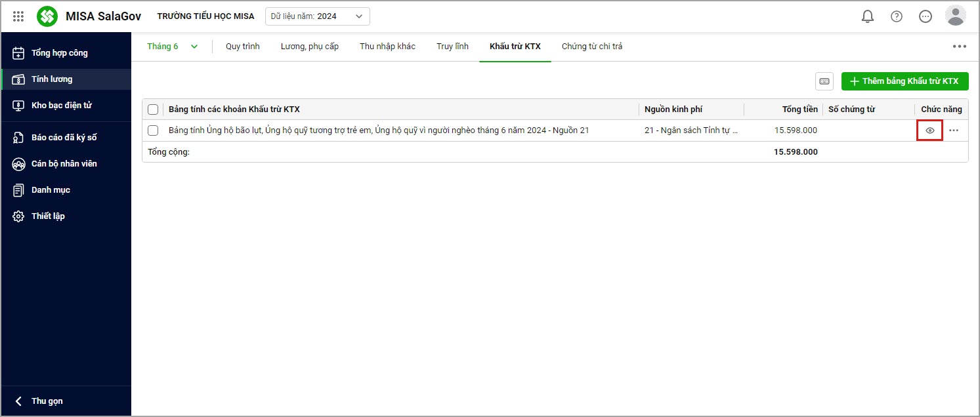View the deduction table with eye icon
The image size is (980, 417).
click(x=929, y=130)
